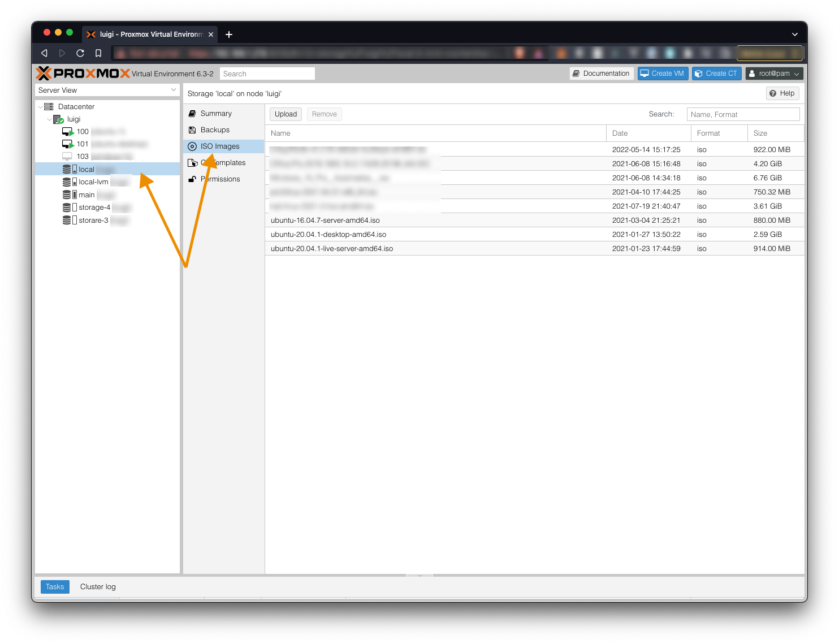The width and height of the screenshot is (839, 644).
Task: Select local-lvm storage in tree
Action: 107,182
